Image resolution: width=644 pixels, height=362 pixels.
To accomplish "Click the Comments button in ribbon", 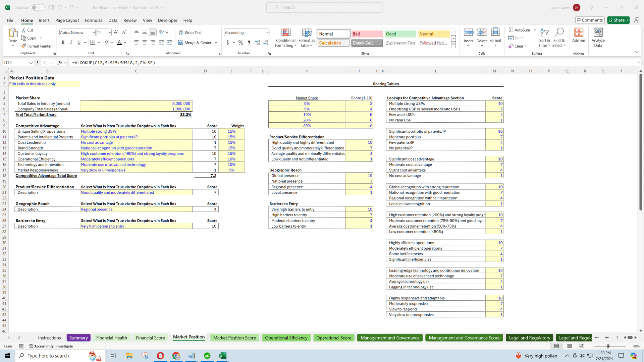I will point(589,20).
